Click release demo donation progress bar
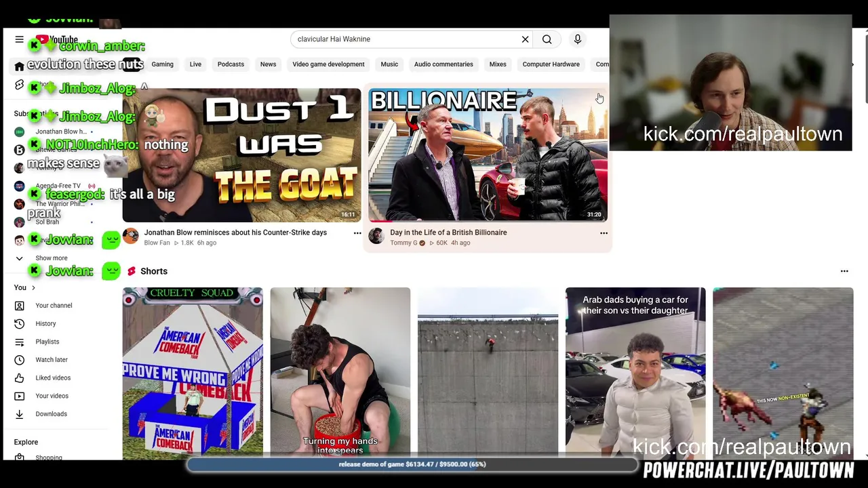This screenshot has width=868, height=488. coord(412,464)
